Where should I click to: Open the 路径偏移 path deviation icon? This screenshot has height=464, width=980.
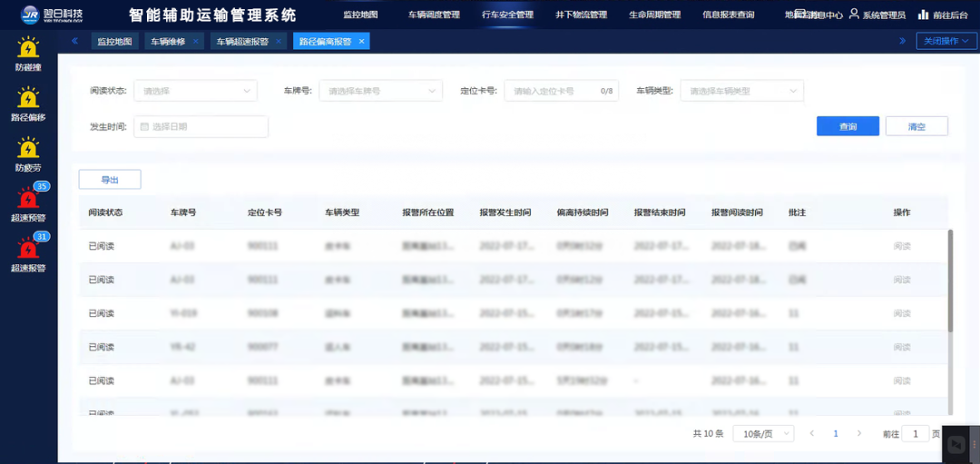pyautogui.click(x=28, y=97)
